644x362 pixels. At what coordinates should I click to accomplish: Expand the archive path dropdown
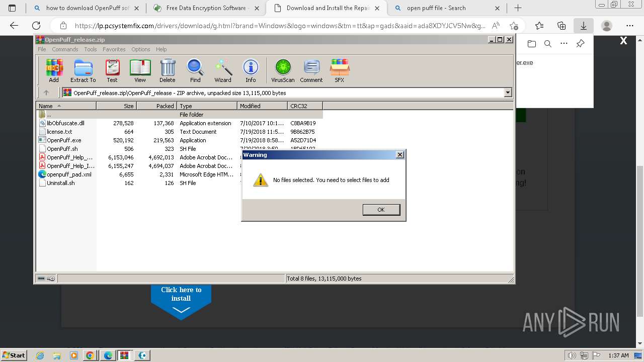[x=508, y=93]
